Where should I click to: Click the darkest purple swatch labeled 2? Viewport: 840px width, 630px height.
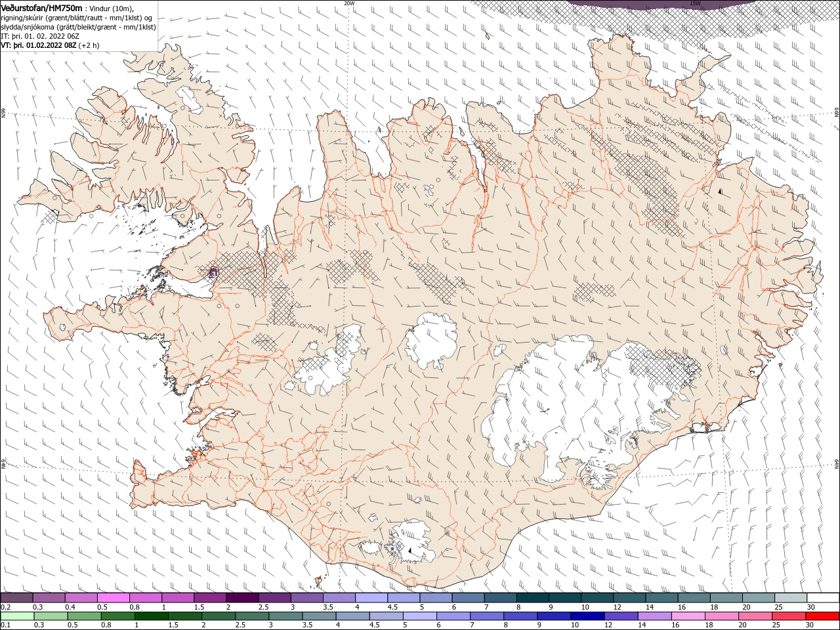(242, 598)
